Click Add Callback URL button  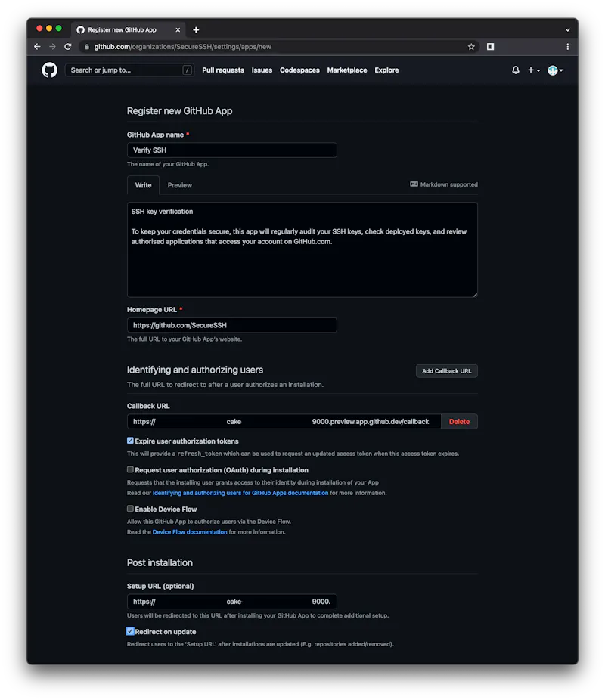tap(446, 371)
